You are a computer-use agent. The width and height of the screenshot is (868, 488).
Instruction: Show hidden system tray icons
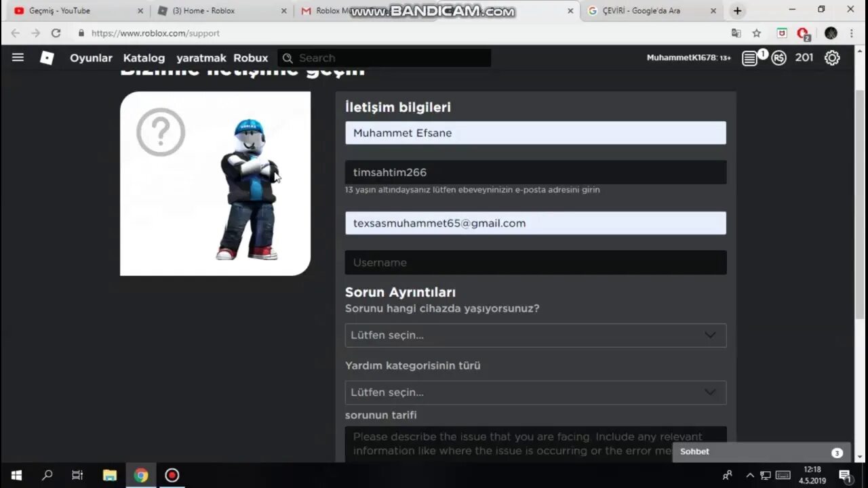click(x=750, y=475)
